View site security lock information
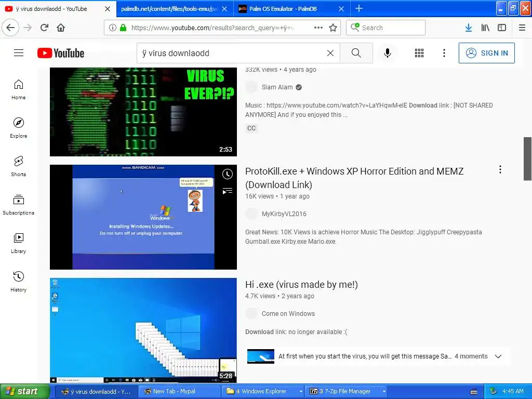The width and height of the screenshot is (532, 399). pyautogui.click(x=123, y=28)
